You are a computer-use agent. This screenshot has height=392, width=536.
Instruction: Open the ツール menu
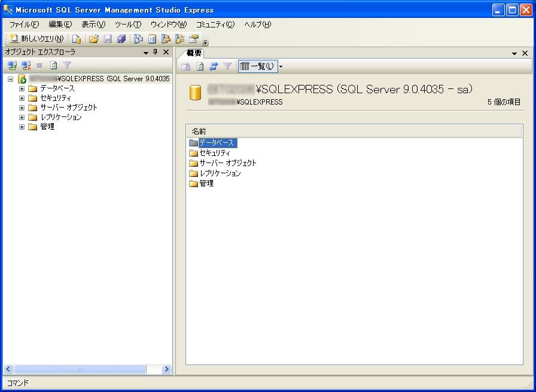point(128,24)
